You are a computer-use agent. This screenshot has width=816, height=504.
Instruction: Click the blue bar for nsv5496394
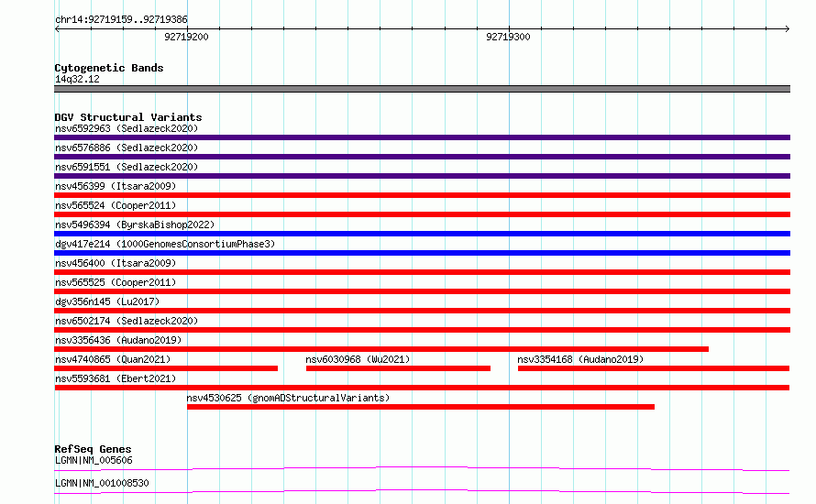(x=422, y=234)
